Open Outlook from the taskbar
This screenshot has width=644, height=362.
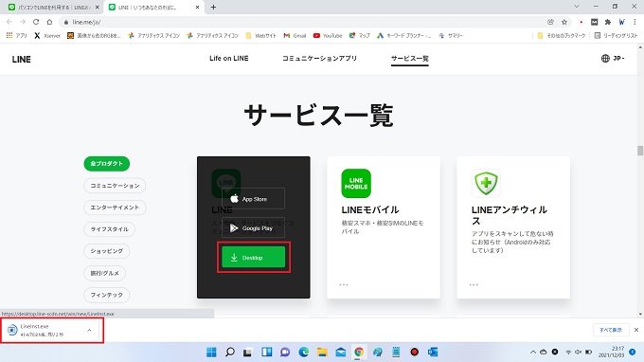(433, 353)
